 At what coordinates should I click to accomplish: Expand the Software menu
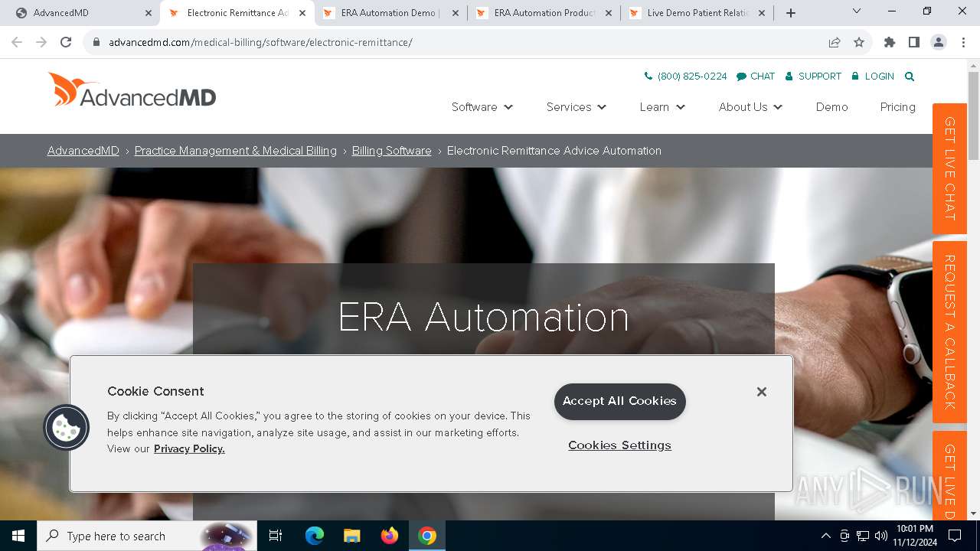click(482, 107)
